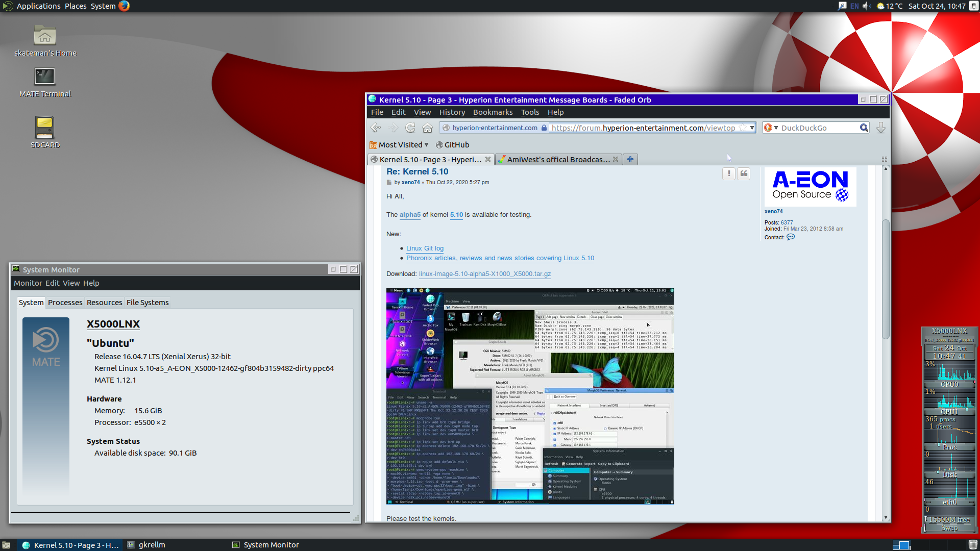The height and width of the screenshot is (551, 980).
Task: Open the Monitor menu in System Monitor
Action: (28, 283)
